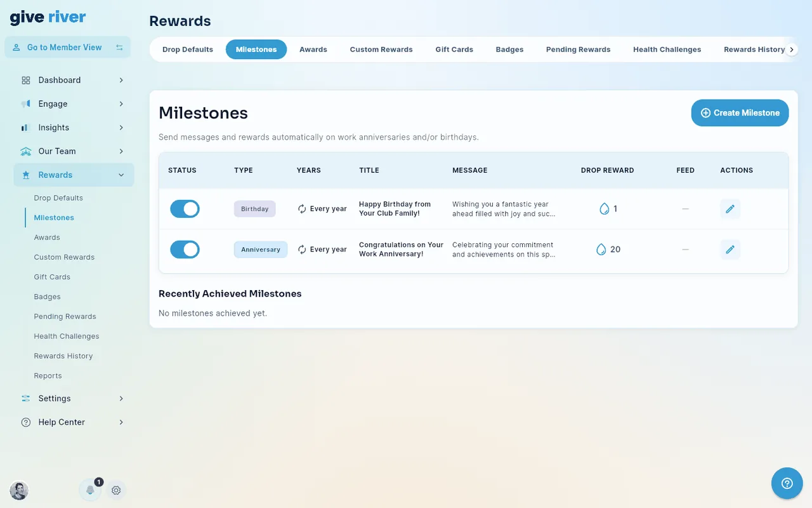This screenshot has height=508, width=812.
Task: Disable the Anniversary milestone status toggle
Action: click(185, 250)
